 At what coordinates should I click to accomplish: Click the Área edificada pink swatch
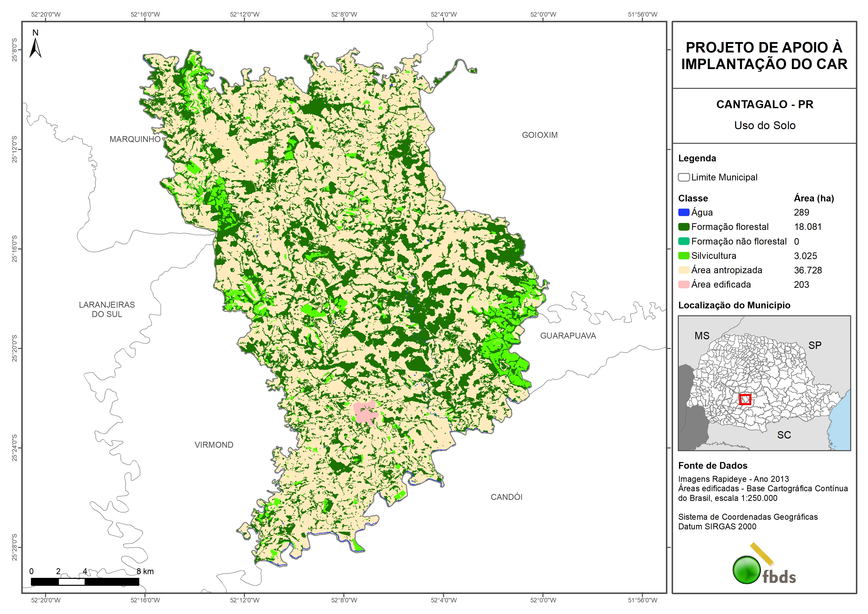pos(683,285)
